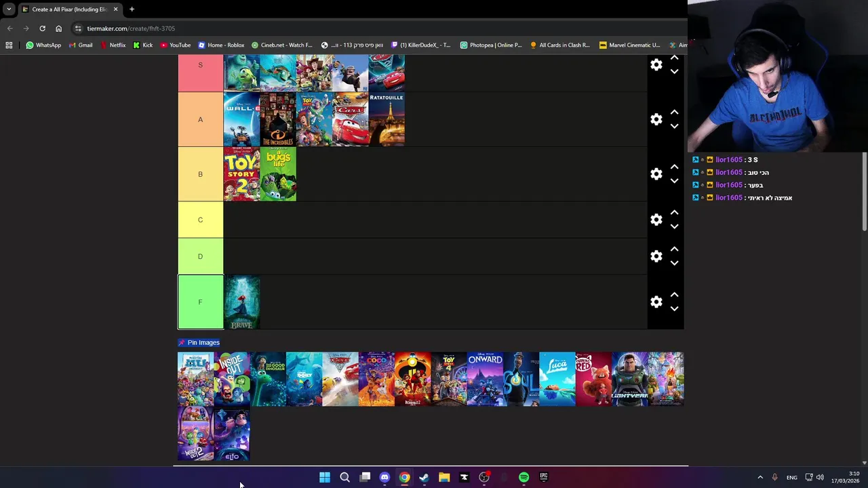Open the WhatsApp bookmark
868x488 pixels.
point(43,45)
